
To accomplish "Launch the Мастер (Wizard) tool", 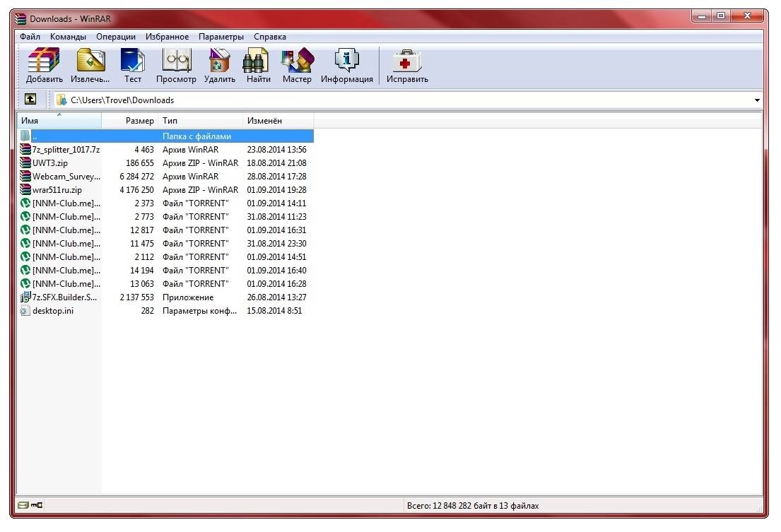I will click(x=297, y=65).
